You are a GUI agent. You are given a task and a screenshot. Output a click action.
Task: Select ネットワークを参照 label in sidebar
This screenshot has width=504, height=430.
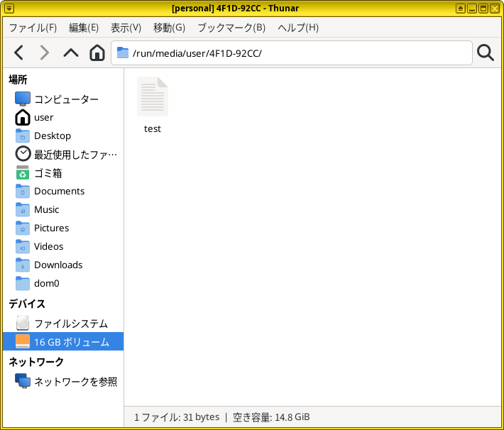[x=75, y=382]
